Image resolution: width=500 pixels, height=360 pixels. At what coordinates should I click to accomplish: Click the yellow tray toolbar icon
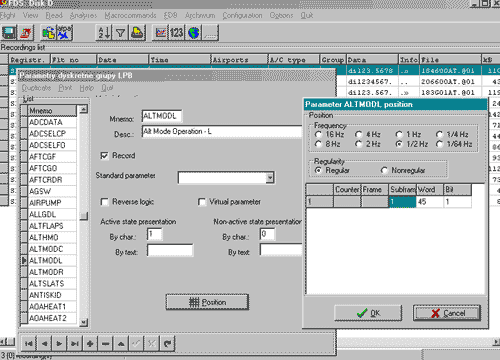point(137,33)
